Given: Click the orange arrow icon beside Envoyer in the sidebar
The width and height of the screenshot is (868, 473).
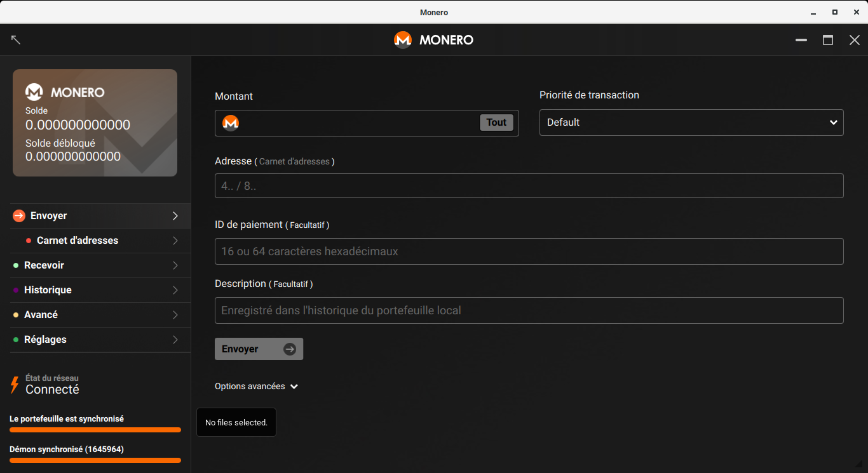Looking at the screenshot, I should (x=19, y=216).
